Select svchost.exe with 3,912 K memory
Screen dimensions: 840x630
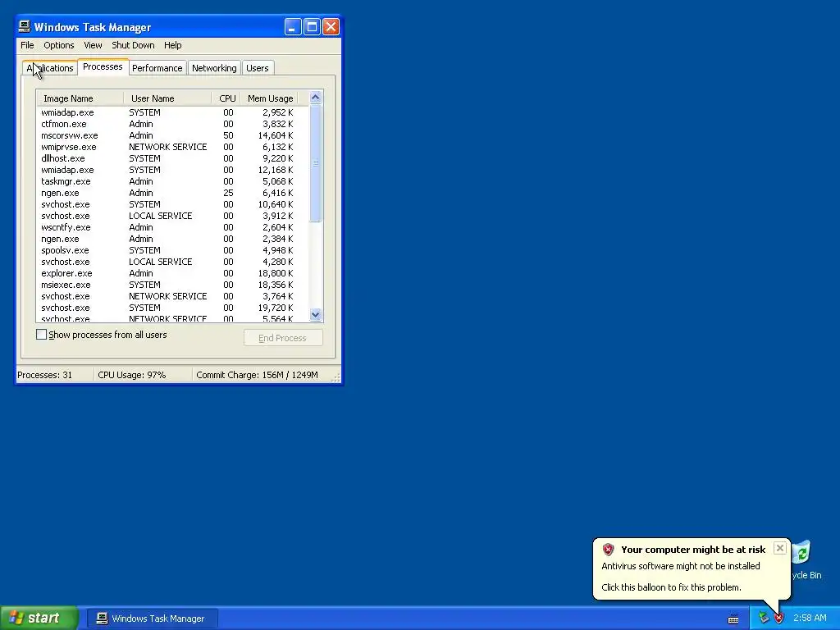(x=172, y=216)
